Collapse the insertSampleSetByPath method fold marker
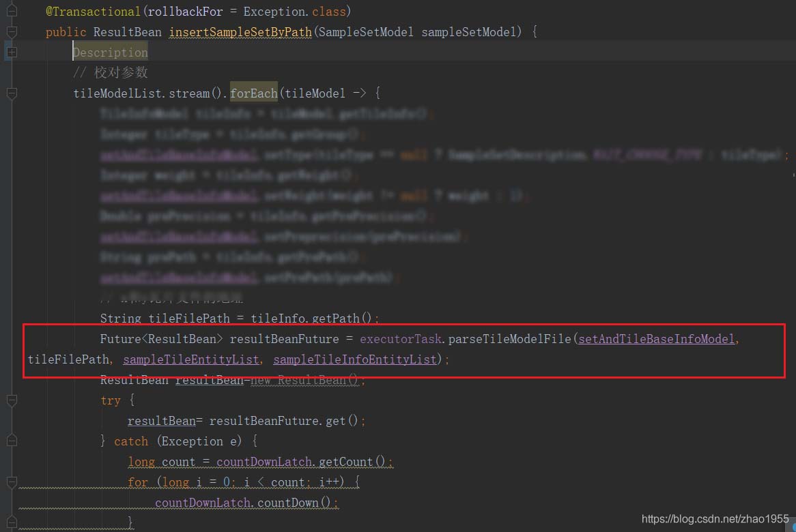 point(12,31)
